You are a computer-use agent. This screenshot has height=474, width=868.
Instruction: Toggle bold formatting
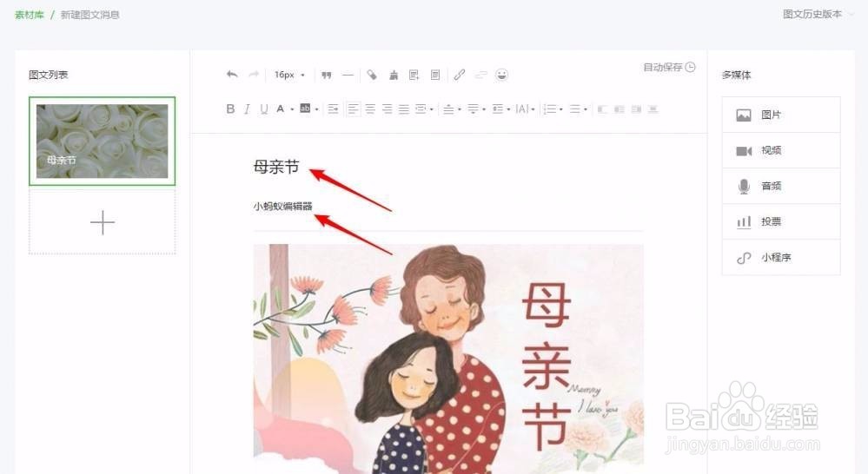[230, 109]
